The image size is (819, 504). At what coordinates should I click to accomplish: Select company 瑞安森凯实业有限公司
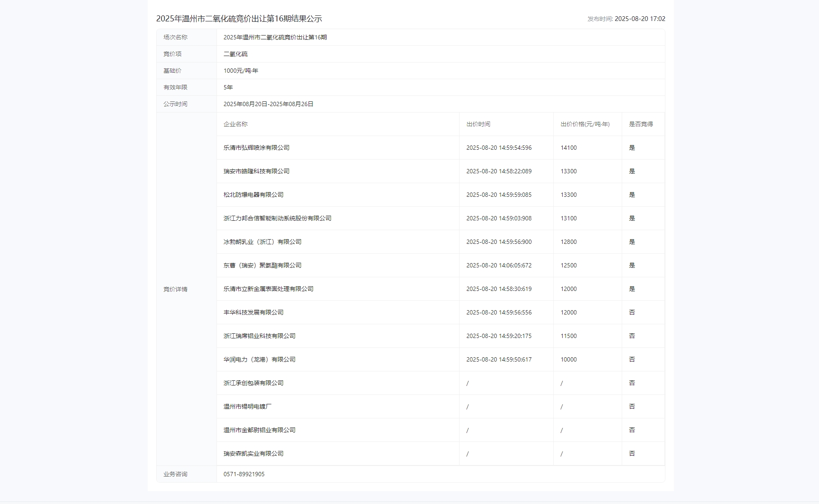click(x=253, y=454)
